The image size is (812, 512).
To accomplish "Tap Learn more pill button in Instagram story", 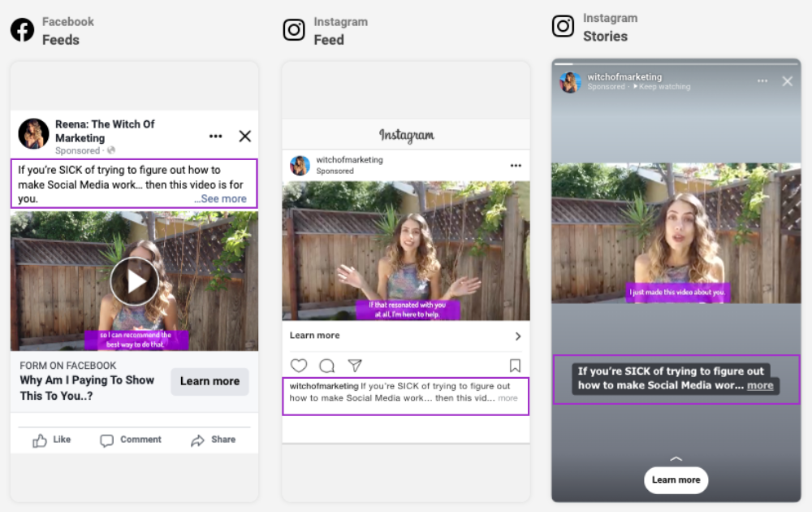I will 676,479.
